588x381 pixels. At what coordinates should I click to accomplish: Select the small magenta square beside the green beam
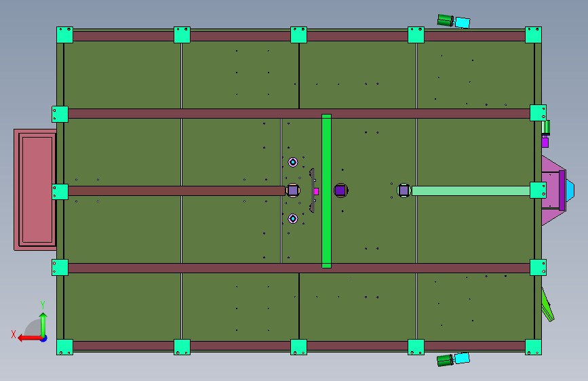pos(316,192)
